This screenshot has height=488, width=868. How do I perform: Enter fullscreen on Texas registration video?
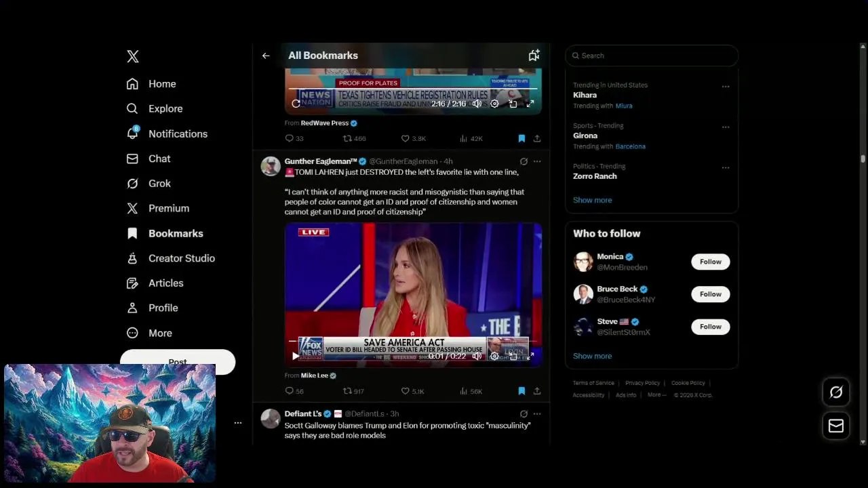click(x=530, y=104)
